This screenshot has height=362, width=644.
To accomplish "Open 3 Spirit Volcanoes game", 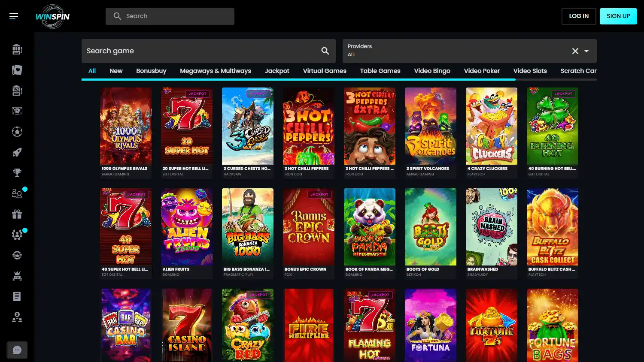I will [431, 126].
